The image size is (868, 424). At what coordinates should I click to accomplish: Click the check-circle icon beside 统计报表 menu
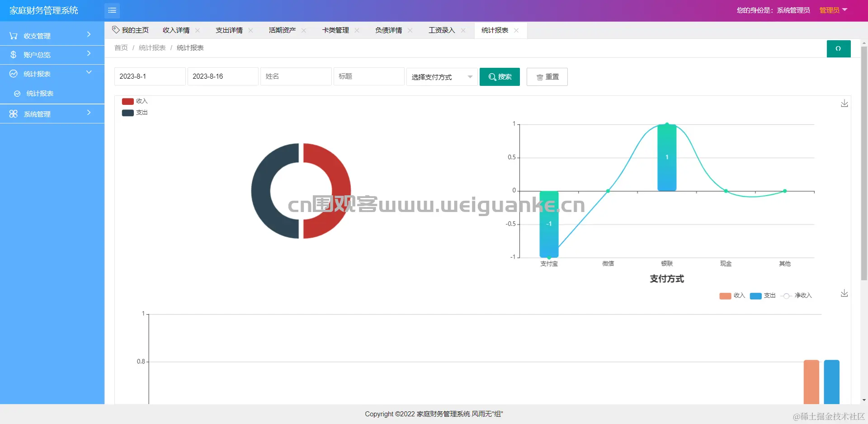pos(14,74)
